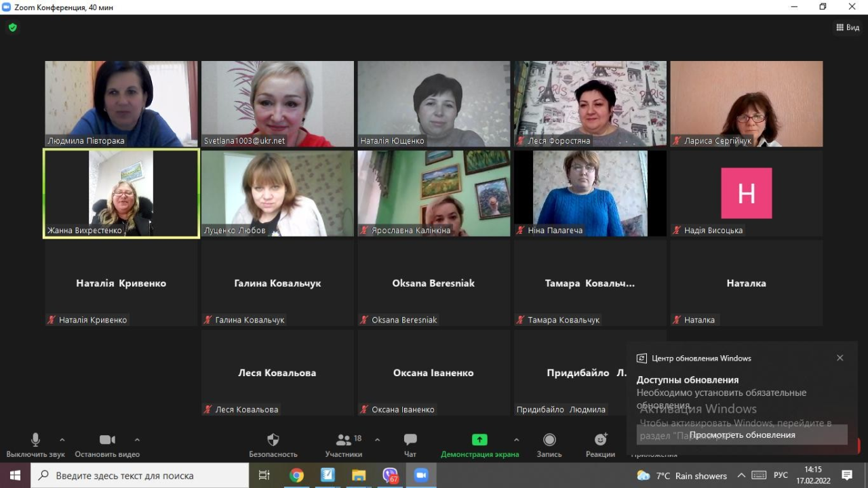Start Демонстрация экрана screen share
This screenshot has height=488, width=868.
[x=479, y=445]
